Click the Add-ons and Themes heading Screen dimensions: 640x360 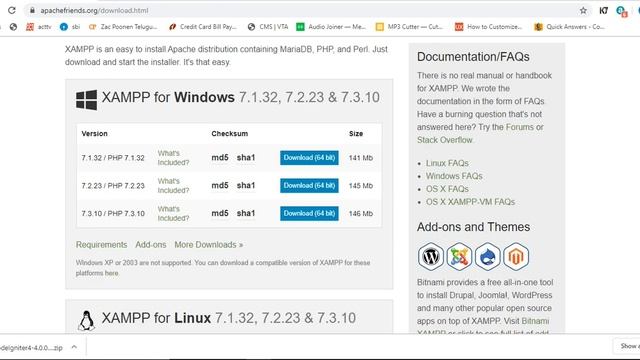tap(473, 227)
